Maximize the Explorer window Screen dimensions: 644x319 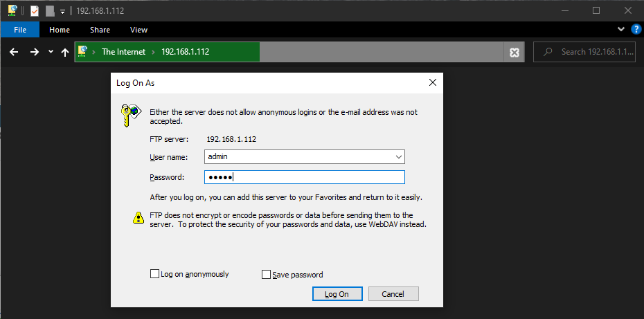pos(596,10)
